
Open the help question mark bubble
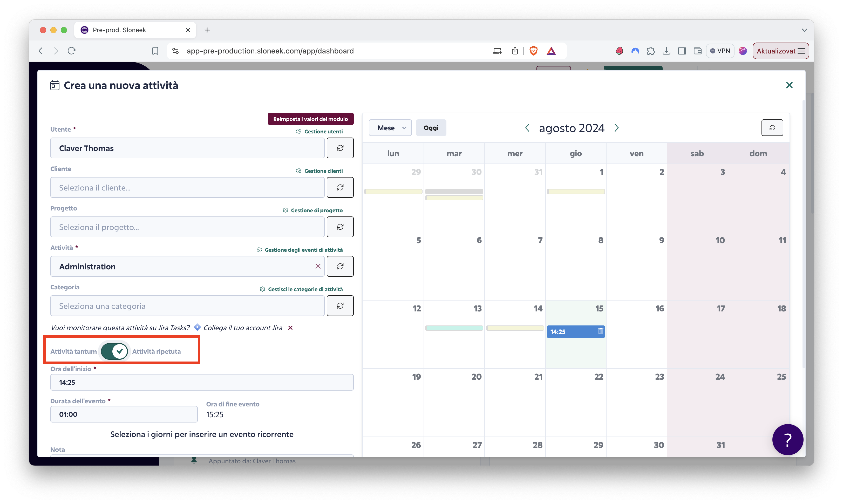[x=787, y=439]
